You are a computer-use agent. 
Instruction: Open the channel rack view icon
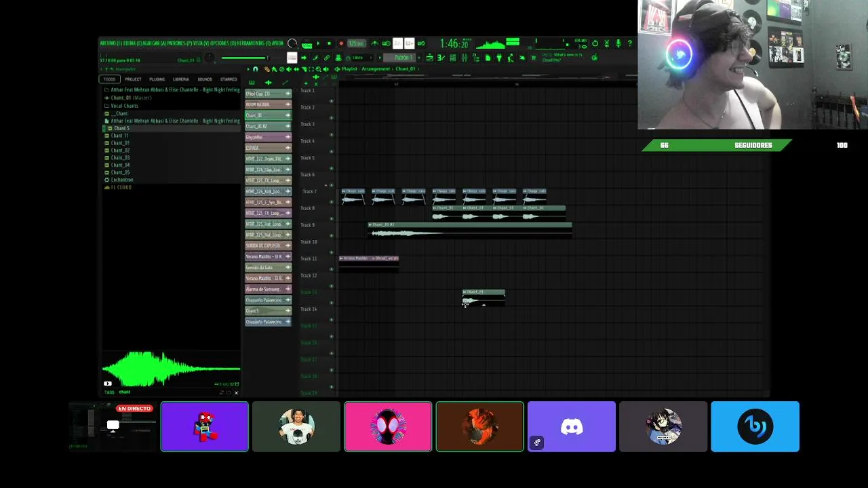(453, 58)
